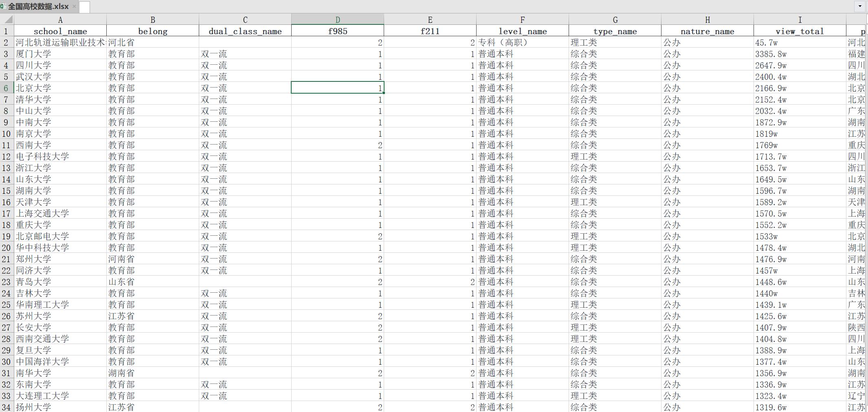Screen dimensions: 868x412
Task: Select the 清华大学 cell
Action: click(60, 99)
